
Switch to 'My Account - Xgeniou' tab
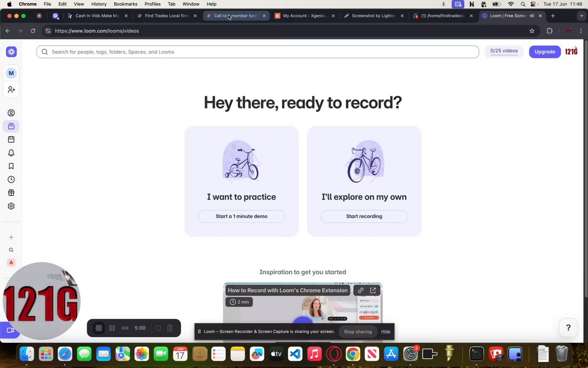click(305, 16)
